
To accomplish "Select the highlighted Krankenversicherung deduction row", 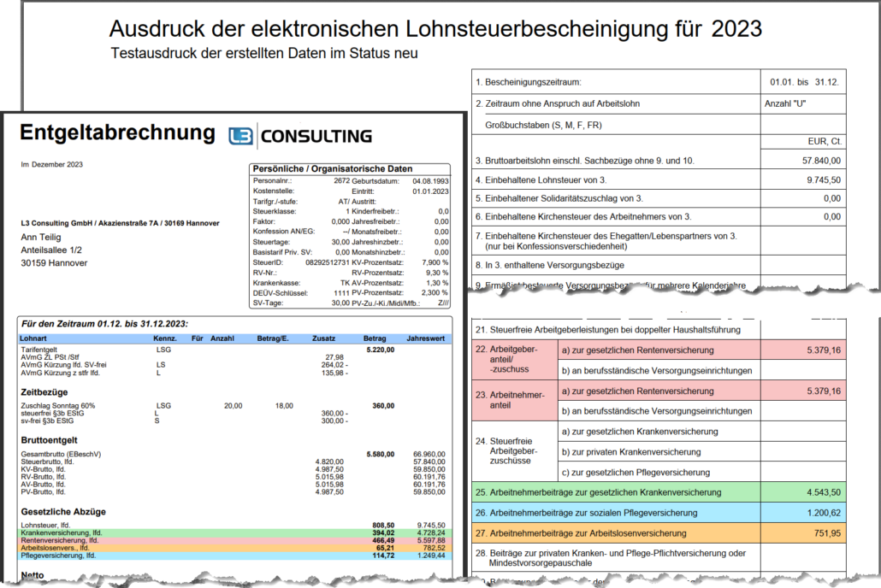I will [x=171, y=532].
